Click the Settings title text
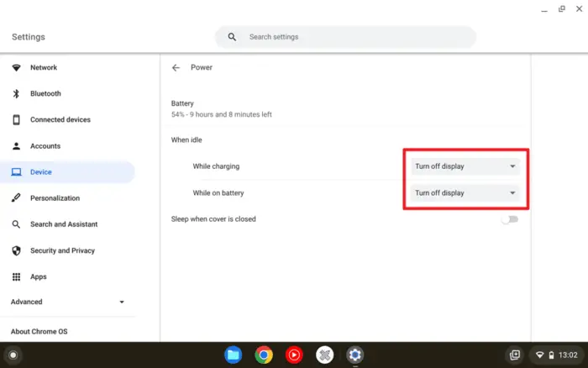 coord(29,37)
